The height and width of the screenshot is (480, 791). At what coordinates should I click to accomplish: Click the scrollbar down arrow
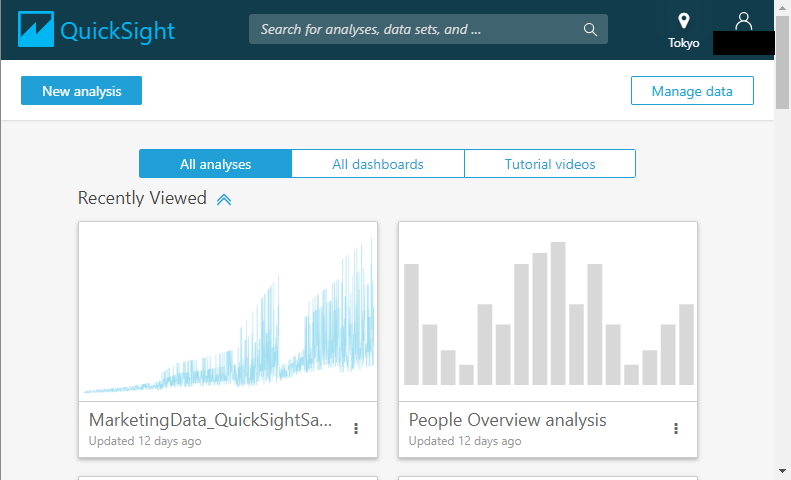pyautogui.click(x=782, y=470)
